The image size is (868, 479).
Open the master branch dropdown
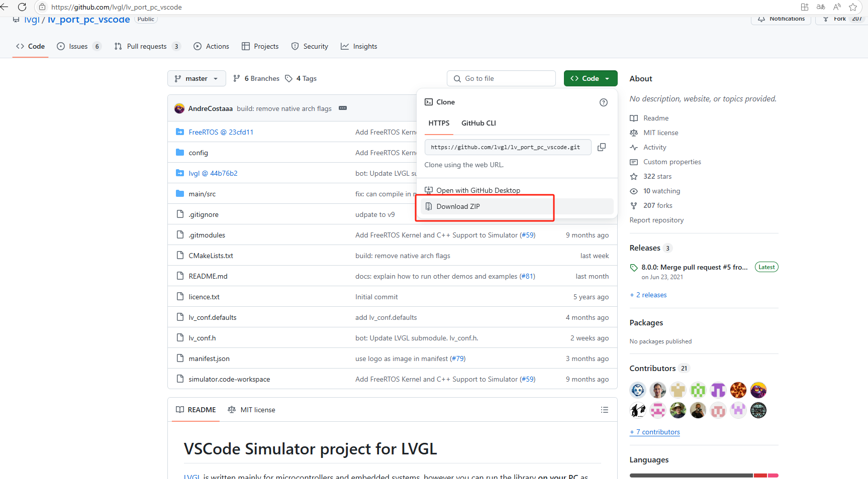coord(197,78)
